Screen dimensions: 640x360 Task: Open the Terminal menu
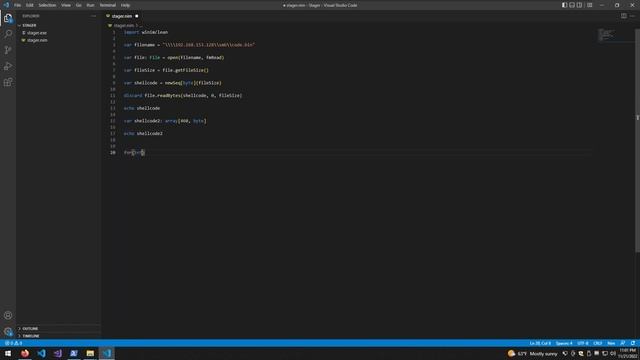[x=108, y=5]
